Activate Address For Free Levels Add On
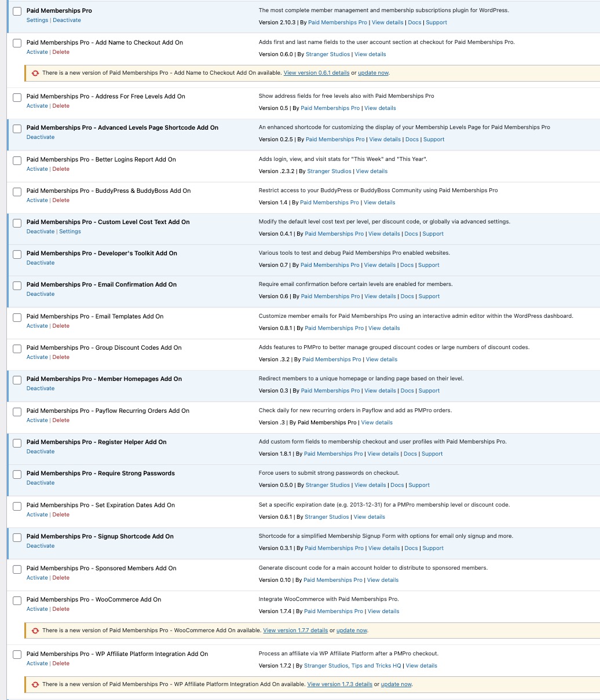 pyautogui.click(x=37, y=106)
